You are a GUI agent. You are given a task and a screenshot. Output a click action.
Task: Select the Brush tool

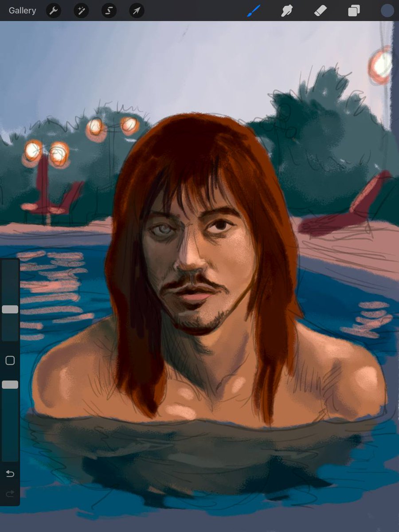coord(253,11)
